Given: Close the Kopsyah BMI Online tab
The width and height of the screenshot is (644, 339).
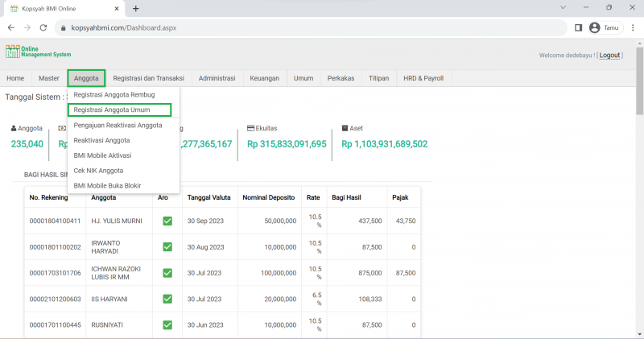Looking at the screenshot, I should (117, 8).
